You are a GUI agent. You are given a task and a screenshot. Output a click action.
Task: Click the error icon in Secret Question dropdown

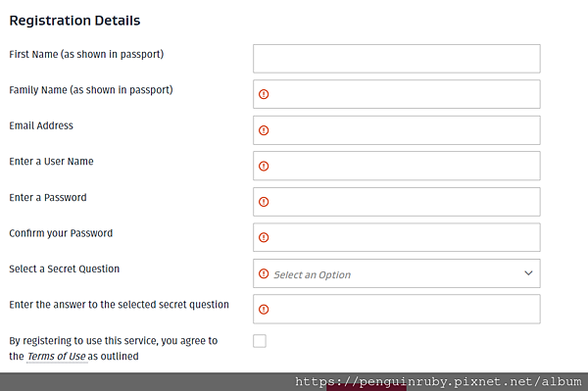(x=264, y=273)
